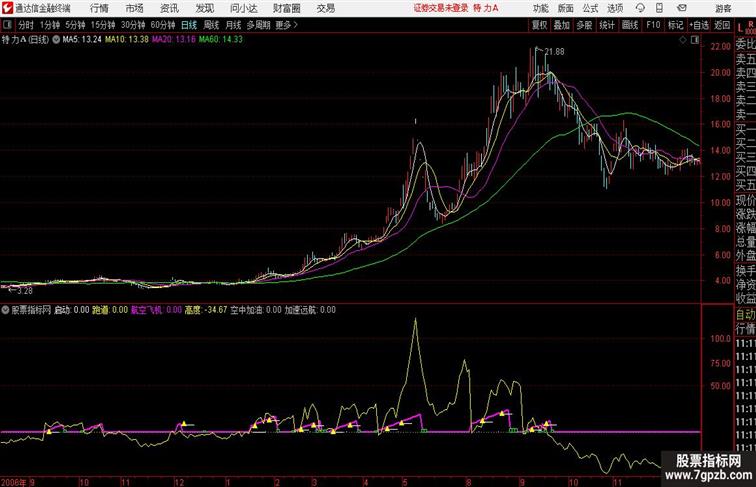The height and width of the screenshot is (487, 756).
Task: Open the 功能 menu
Action: pos(540,8)
